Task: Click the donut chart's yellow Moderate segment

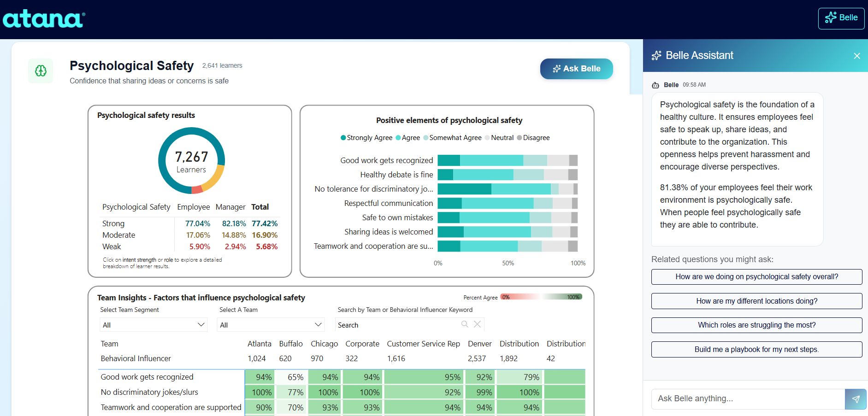Action: 215,179
